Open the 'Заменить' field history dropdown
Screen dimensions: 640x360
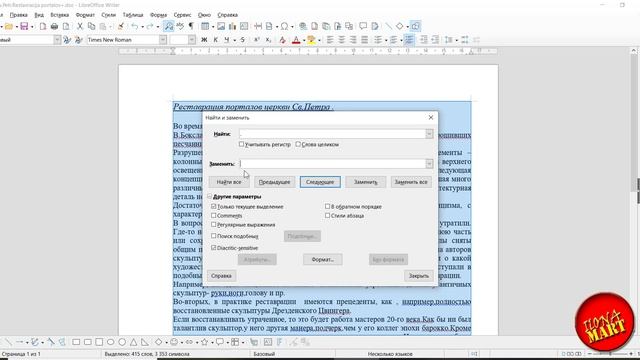(429, 164)
